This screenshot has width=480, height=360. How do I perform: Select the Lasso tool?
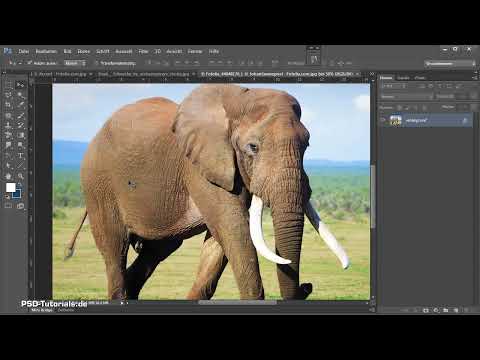click(8, 95)
